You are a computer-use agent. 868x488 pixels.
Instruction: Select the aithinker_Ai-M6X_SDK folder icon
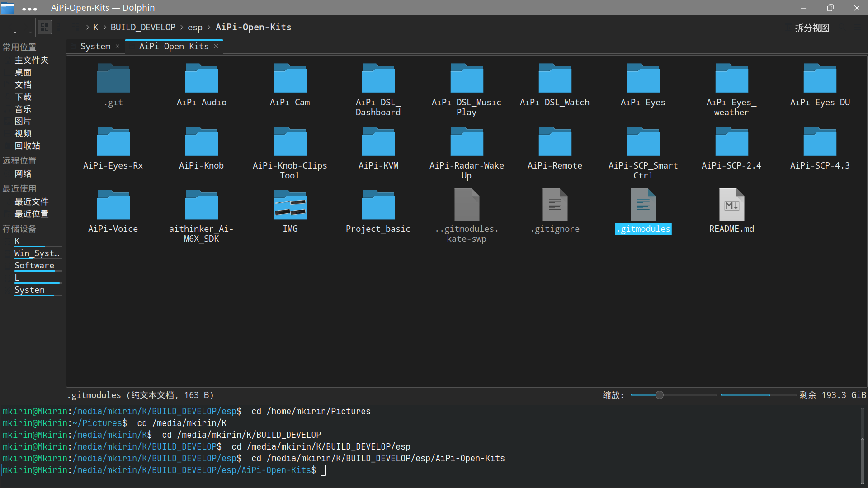click(202, 205)
